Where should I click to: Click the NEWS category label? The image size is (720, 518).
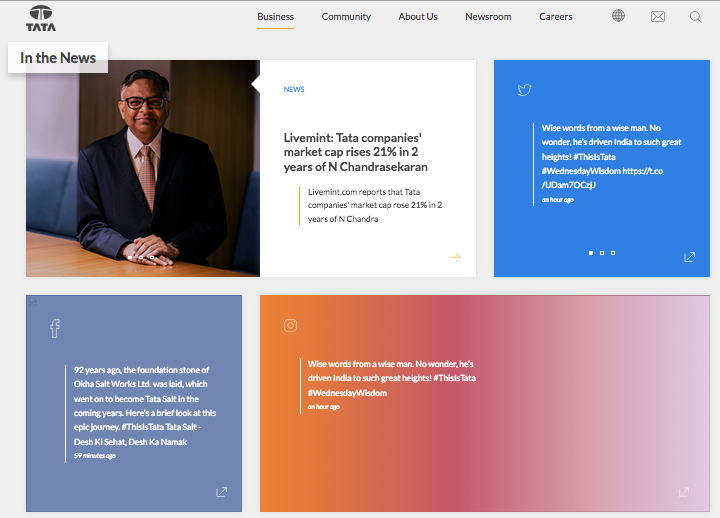point(294,89)
